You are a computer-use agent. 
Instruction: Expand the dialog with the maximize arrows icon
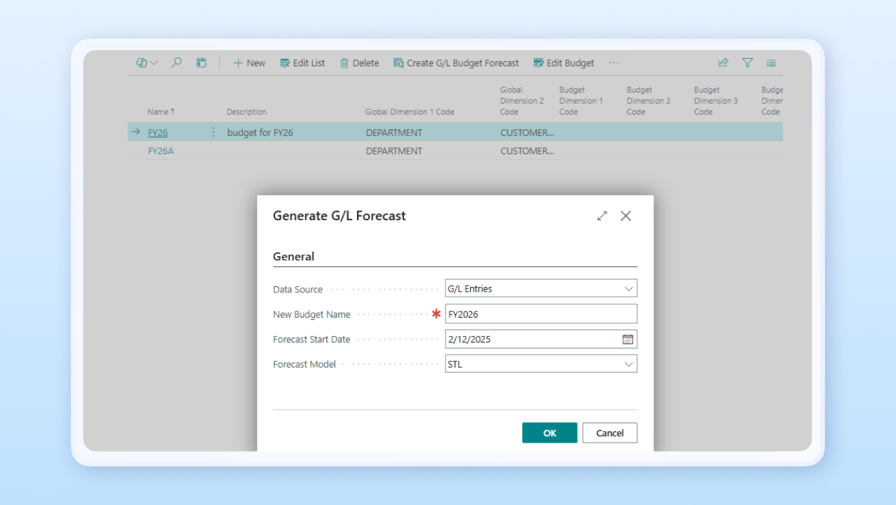(602, 216)
